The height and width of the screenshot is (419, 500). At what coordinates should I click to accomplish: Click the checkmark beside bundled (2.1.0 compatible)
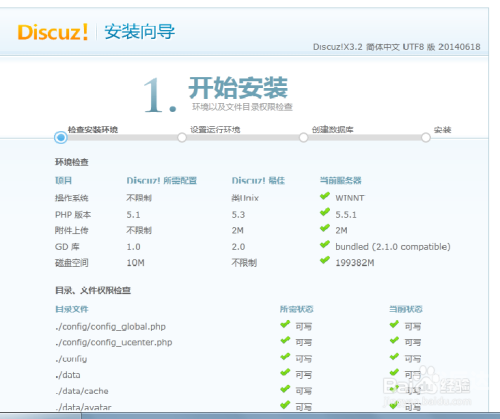coord(325,245)
